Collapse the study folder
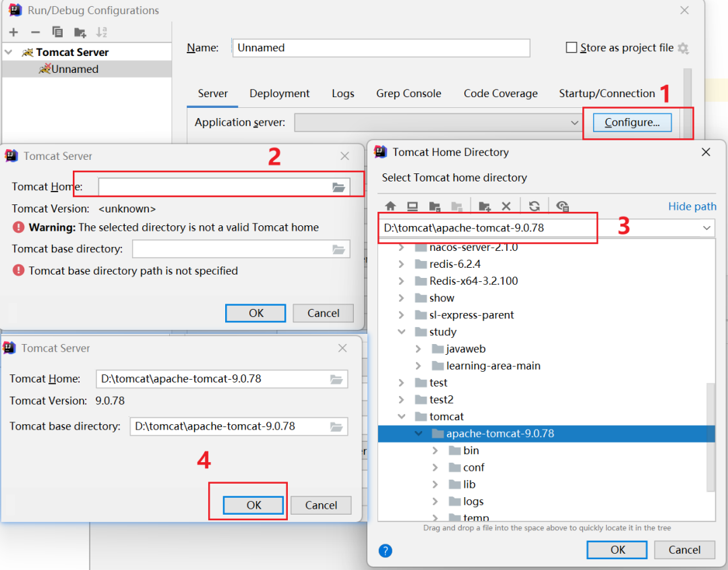This screenshot has height=570, width=728. pos(401,332)
